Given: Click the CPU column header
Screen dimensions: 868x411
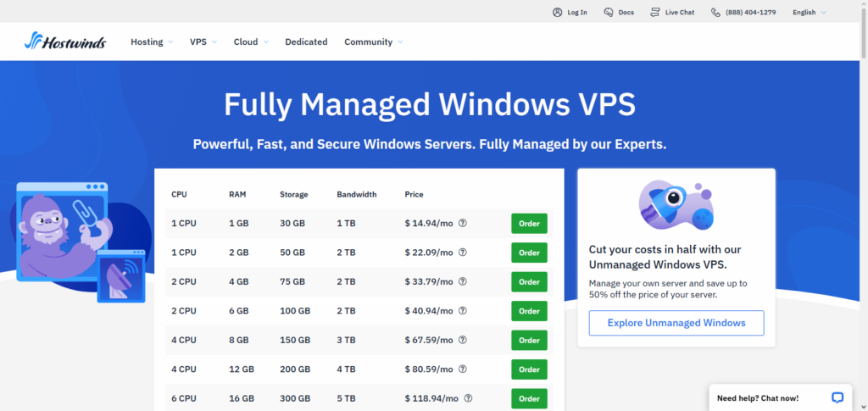Looking at the screenshot, I should (179, 194).
